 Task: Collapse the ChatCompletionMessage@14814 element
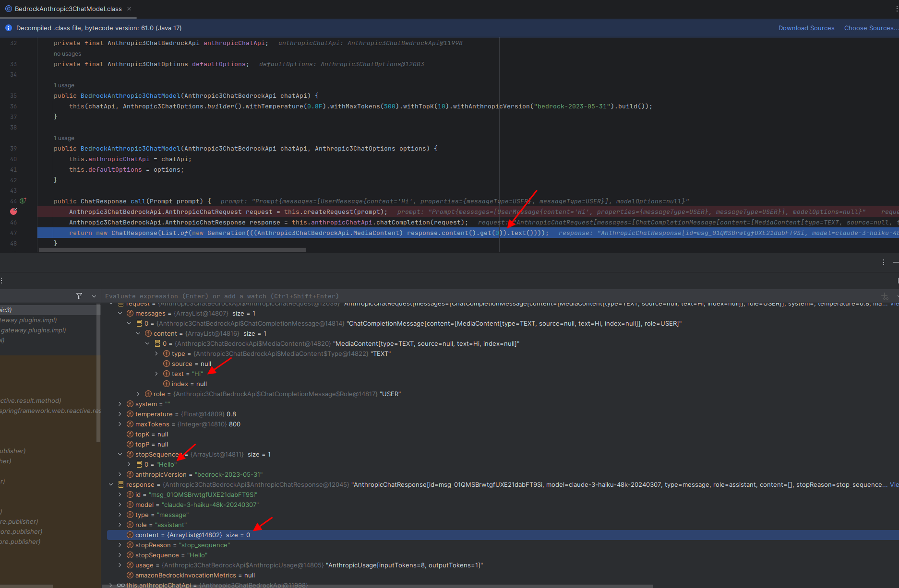click(129, 323)
